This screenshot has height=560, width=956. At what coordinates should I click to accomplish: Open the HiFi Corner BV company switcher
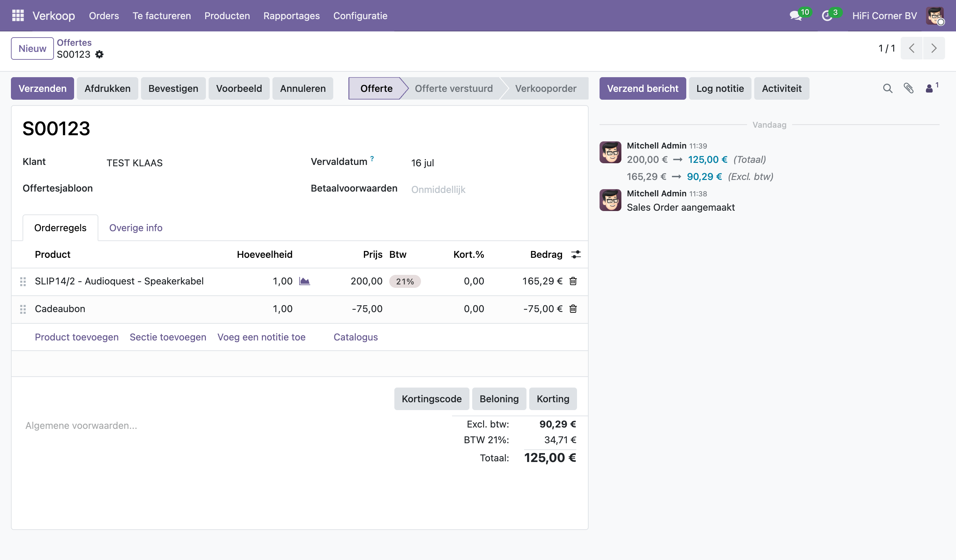[884, 16]
